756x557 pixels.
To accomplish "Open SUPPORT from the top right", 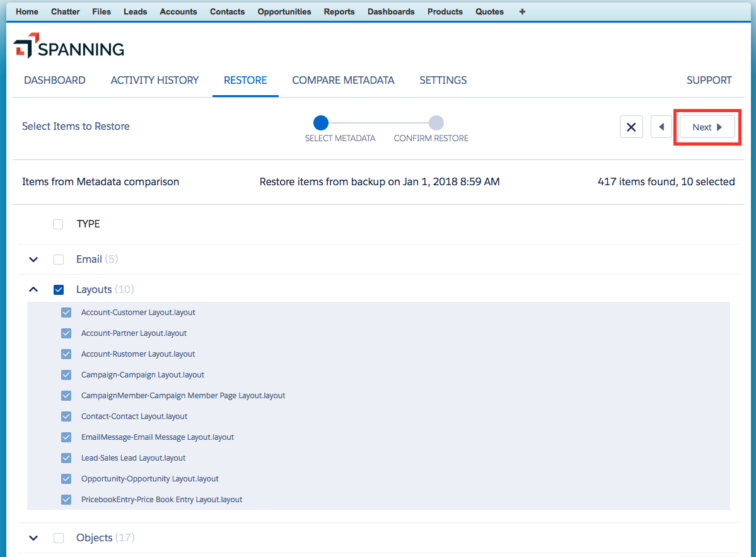I will [709, 80].
